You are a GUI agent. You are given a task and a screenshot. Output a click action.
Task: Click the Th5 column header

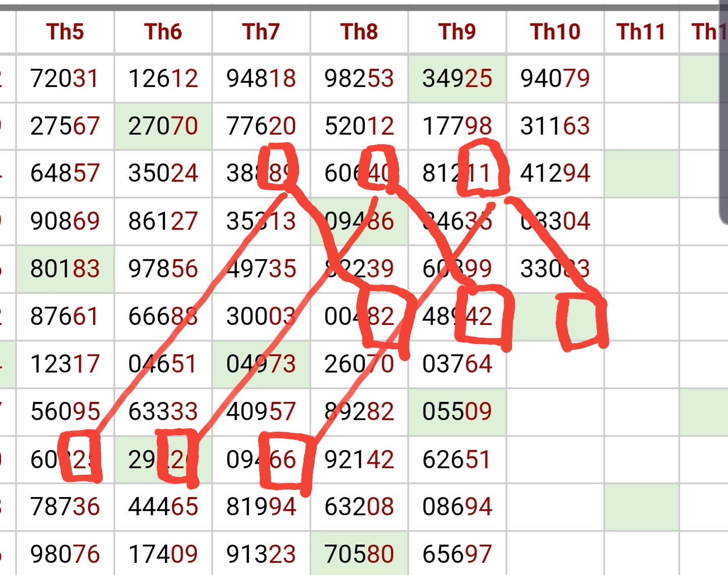[x=65, y=32]
